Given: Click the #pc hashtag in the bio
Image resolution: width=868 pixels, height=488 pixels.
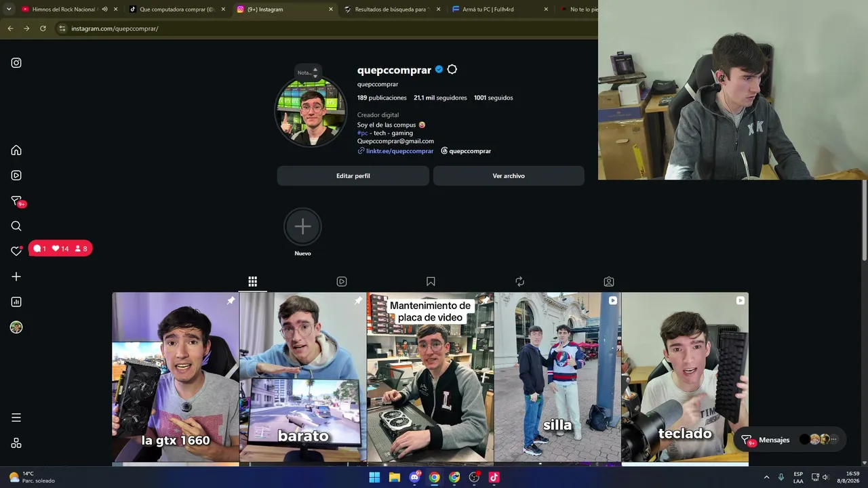Looking at the screenshot, I should 362,133.
